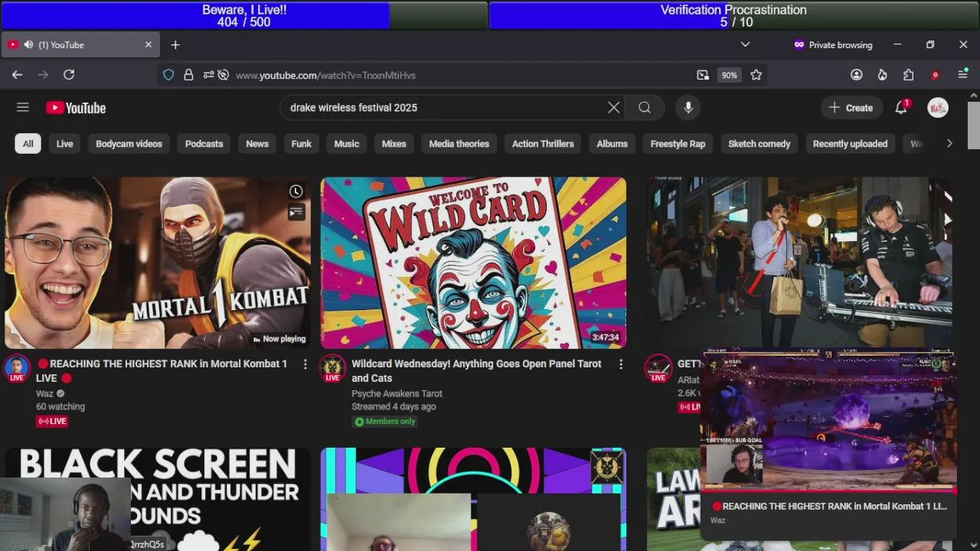Select the Live filter chip

tap(64, 144)
